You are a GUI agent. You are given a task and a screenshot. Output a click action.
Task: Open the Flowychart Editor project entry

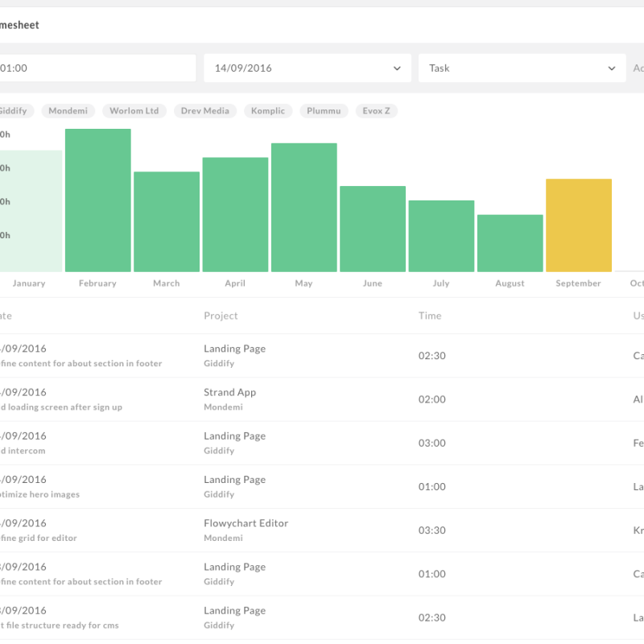[246, 523]
